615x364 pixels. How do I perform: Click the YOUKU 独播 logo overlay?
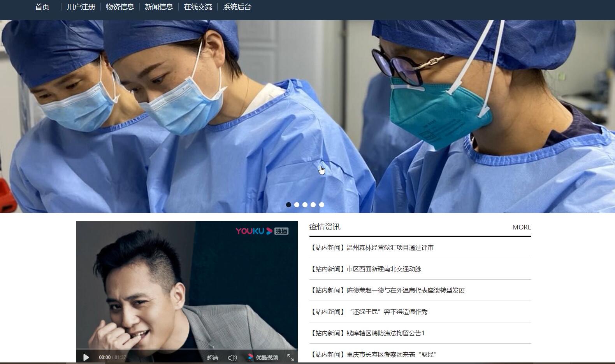click(262, 231)
